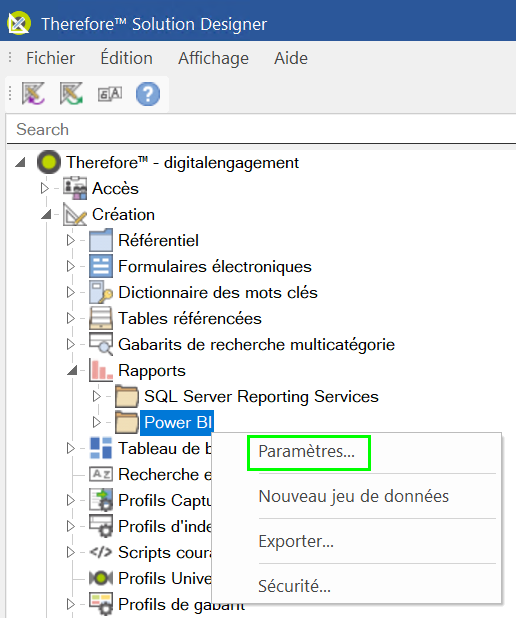Expand the Accès tree node
Screen dimensions: 516x618
[x=45, y=188]
